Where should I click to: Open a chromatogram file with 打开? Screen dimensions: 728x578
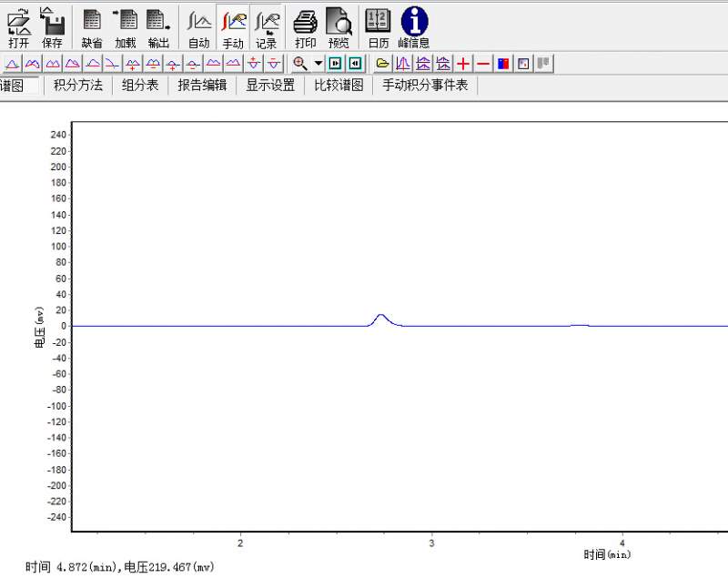pyautogui.click(x=19, y=28)
